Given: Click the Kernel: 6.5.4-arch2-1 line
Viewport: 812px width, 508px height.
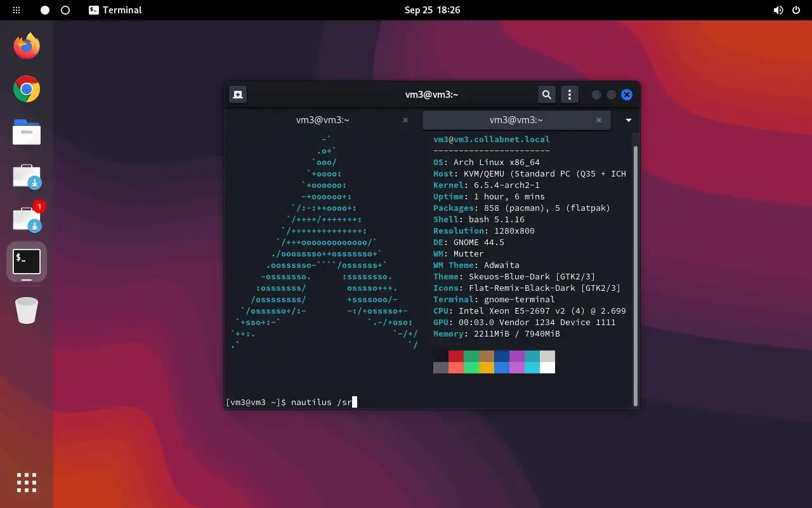Looking at the screenshot, I should pos(487,185).
